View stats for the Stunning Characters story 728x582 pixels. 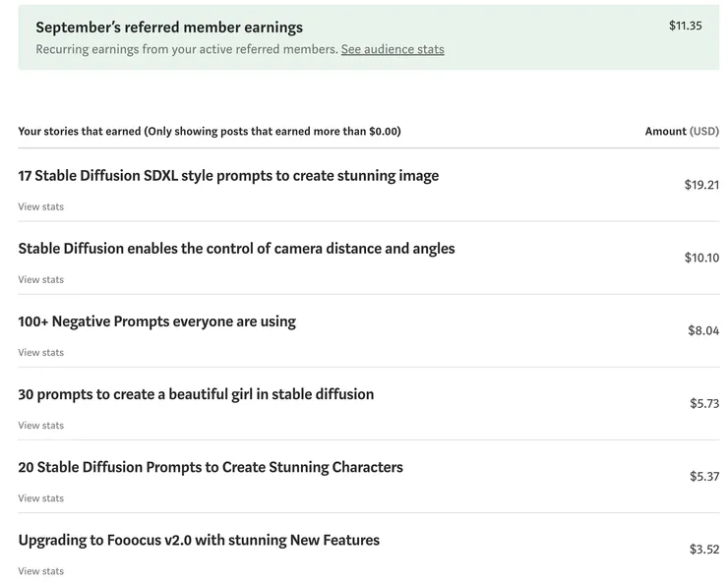coord(40,497)
